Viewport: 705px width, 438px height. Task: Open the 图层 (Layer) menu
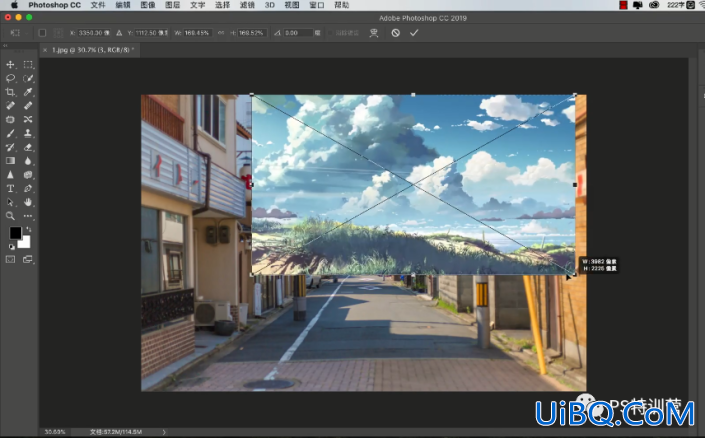(x=173, y=5)
